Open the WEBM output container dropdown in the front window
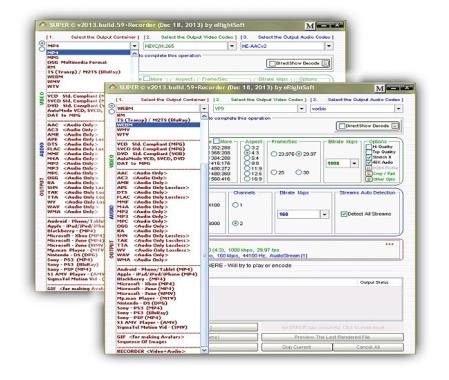 tap(204, 109)
